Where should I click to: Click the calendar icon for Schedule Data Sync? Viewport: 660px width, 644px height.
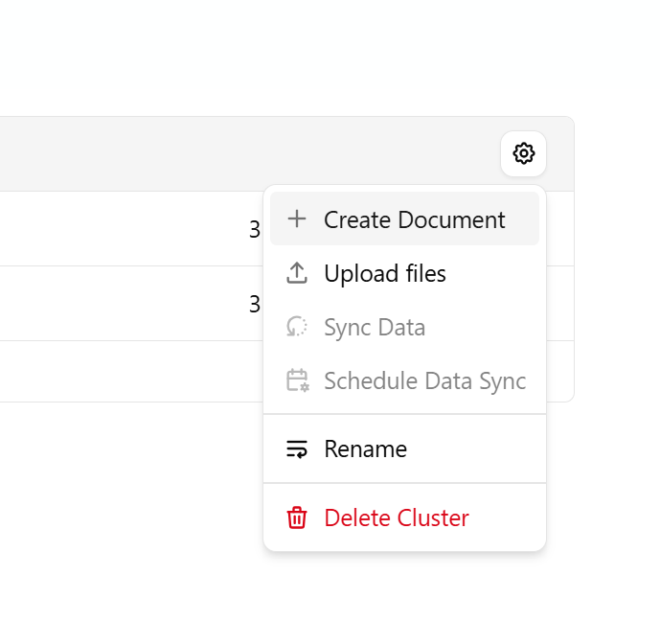pos(297,381)
